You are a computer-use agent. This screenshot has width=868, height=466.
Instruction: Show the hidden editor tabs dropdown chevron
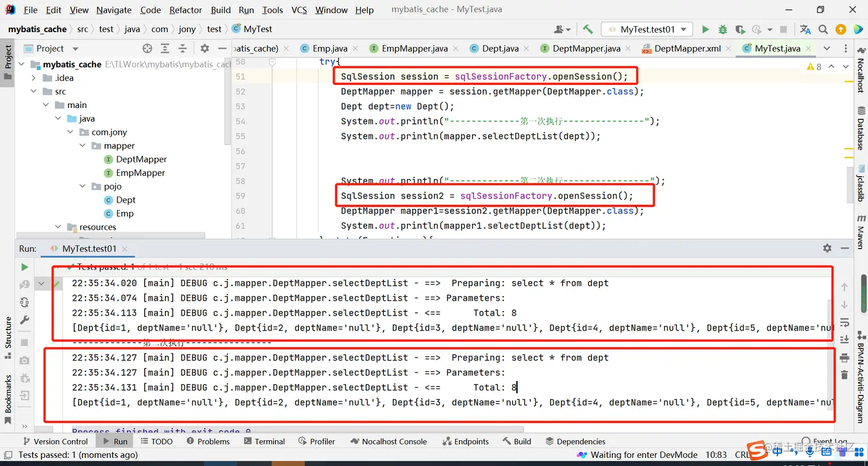[827, 49]
